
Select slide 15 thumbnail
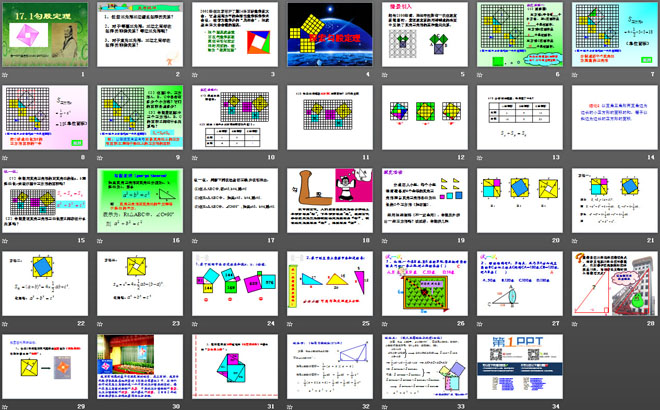click(x=45, y=201)
